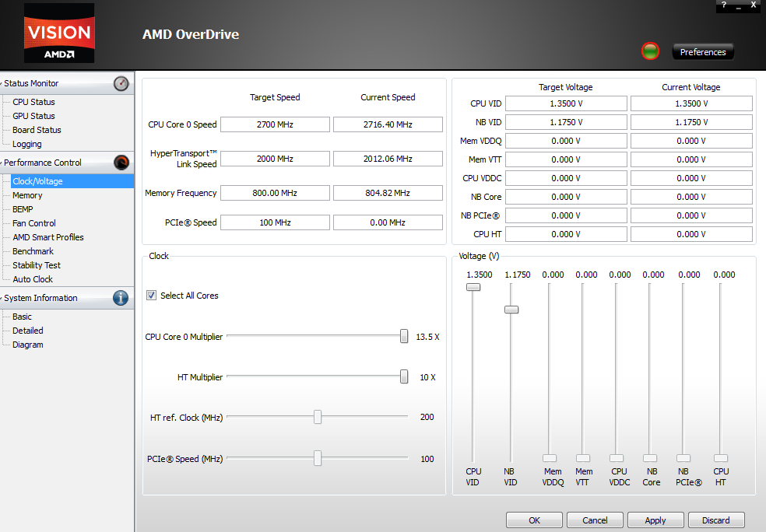Click the Memory Frequency target 800.00 MHz field
The height and width of the screenshot is (532, 766).
[275, 193]
